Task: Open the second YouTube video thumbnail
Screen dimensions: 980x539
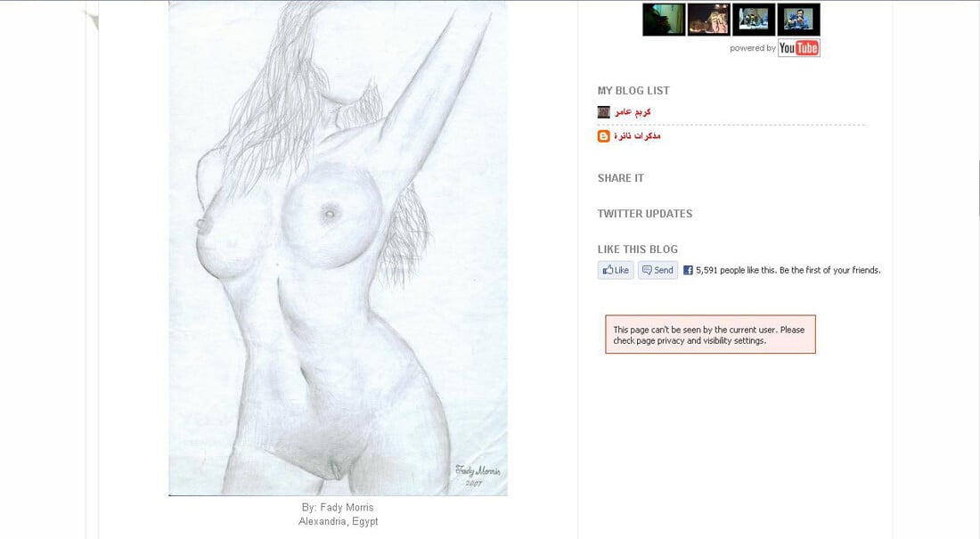Action: pyautogui.click(x=709, y=20)
